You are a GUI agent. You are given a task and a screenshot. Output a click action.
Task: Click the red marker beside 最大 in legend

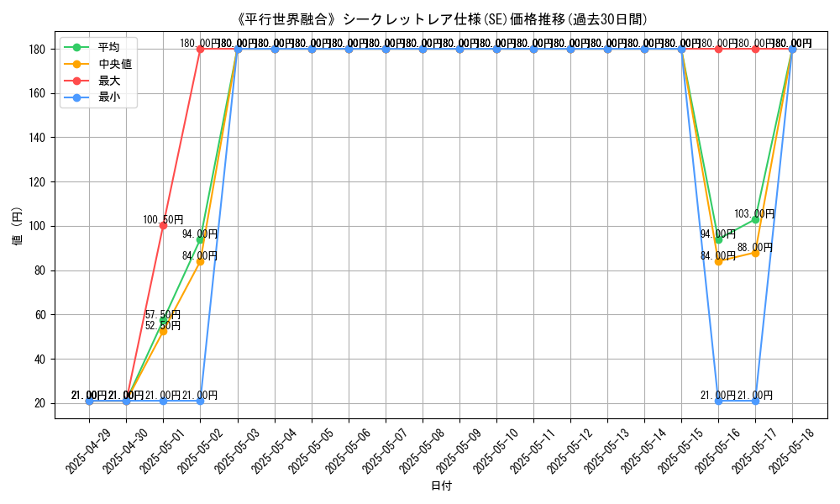point(77,81)
